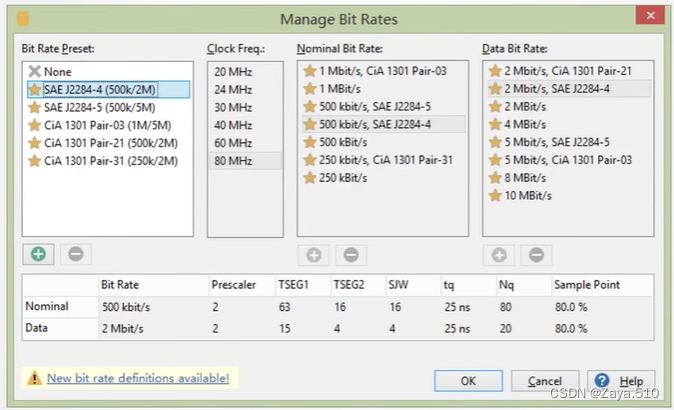Choose 60 MHz clock frequency
The height and width of the screenshot is (410, 674).
(x=245, y=143)
